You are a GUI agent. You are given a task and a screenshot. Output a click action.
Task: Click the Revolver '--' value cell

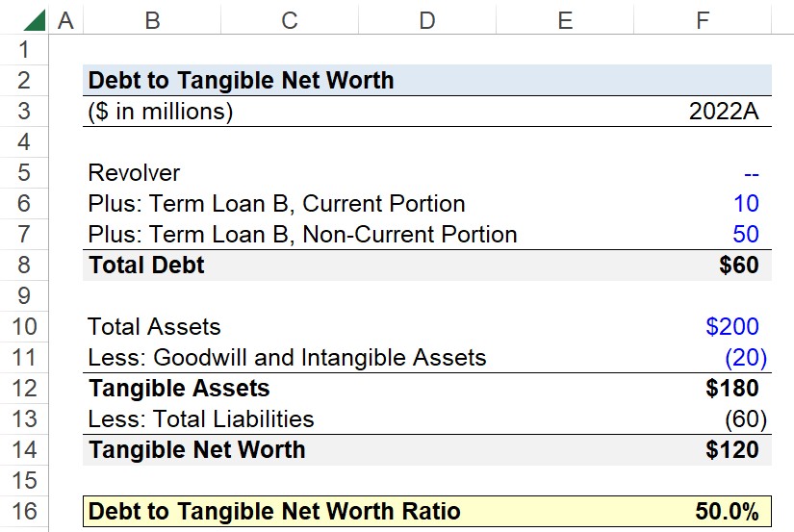point(751,175)
